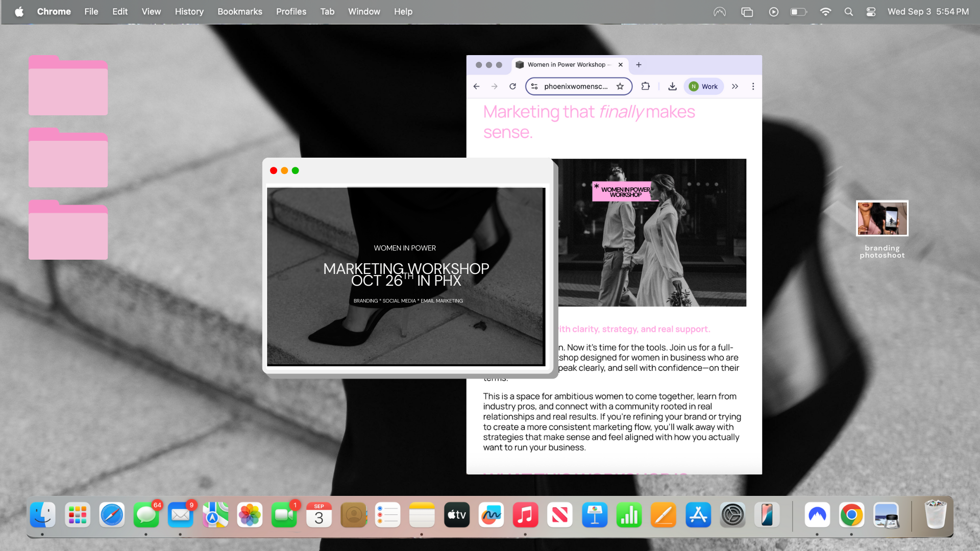
Task: View site information icon in the address bar
Action: (534, 86)
